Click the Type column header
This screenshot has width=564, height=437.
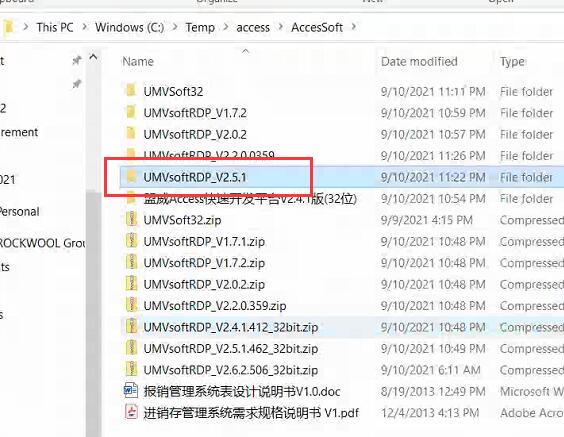pos(512,62)
